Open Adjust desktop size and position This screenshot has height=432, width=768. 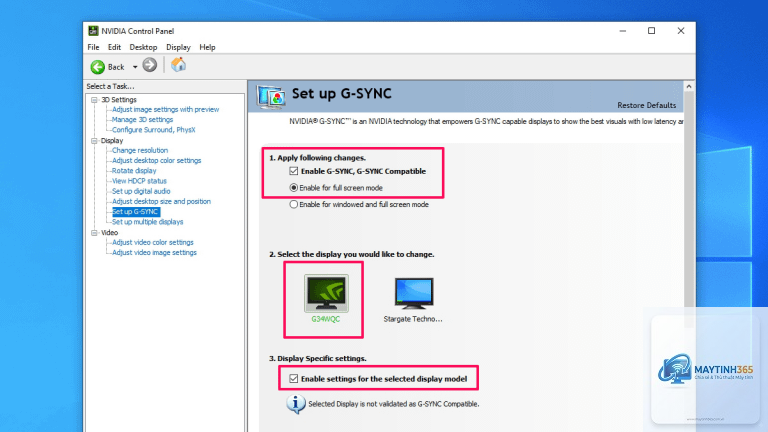point(161,201)
